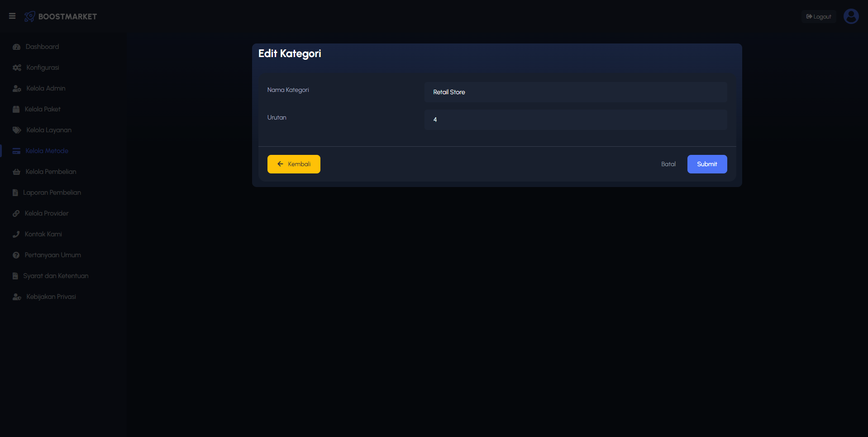
Task: Click Batal to cancel editing
Action: [x=668, y=164]
